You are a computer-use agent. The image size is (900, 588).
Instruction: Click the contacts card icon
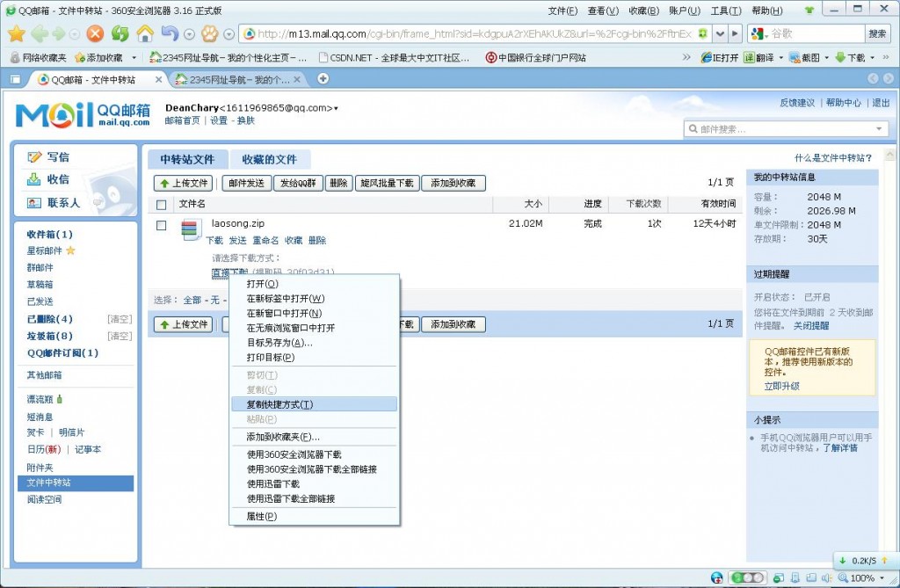(x=34, y=203)
